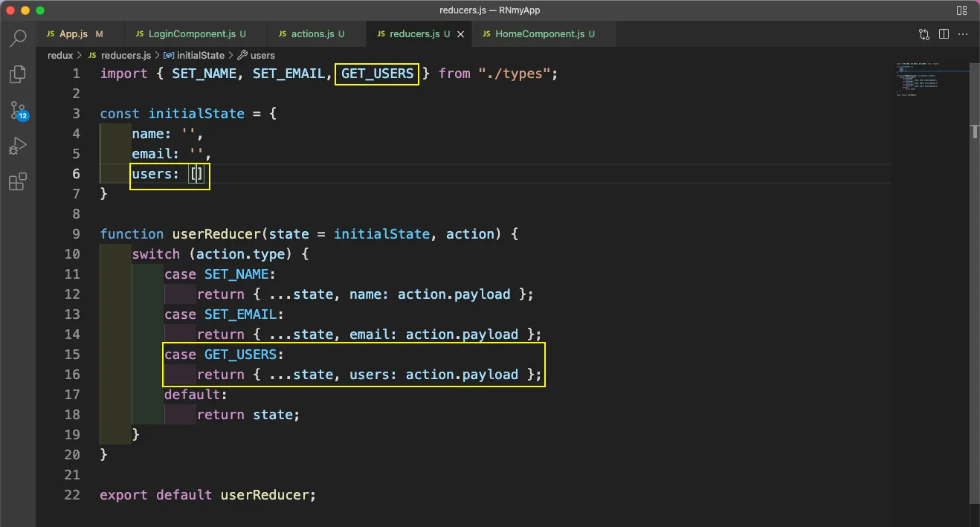
Task: Click line number 15 in gutter
Action: tap(71, 355)
